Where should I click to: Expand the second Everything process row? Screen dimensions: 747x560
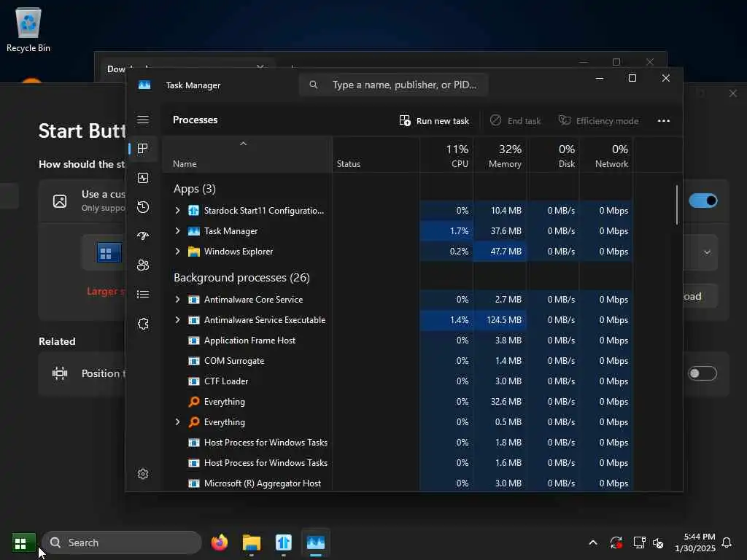178,422
